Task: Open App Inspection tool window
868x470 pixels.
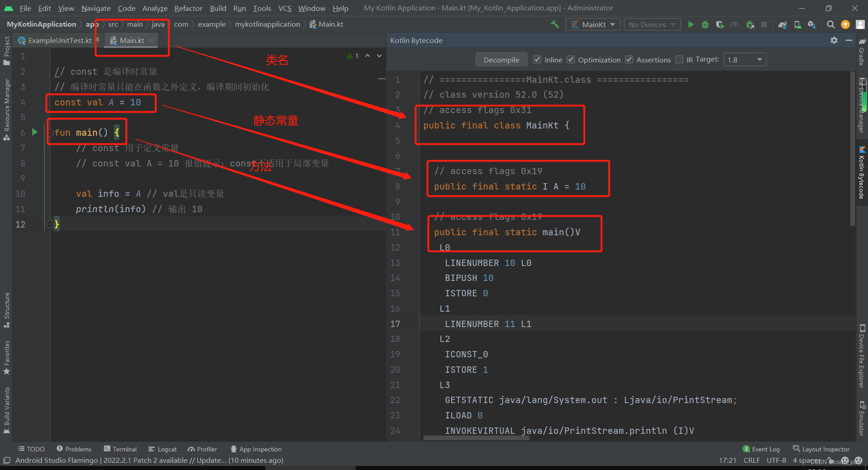Action: [255, 449]
